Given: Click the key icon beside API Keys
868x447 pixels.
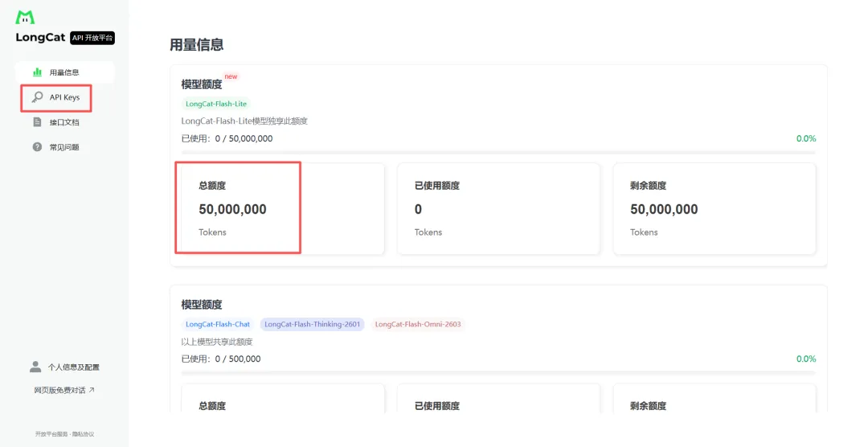Looking at the screenshot, I should coord(37,97).
